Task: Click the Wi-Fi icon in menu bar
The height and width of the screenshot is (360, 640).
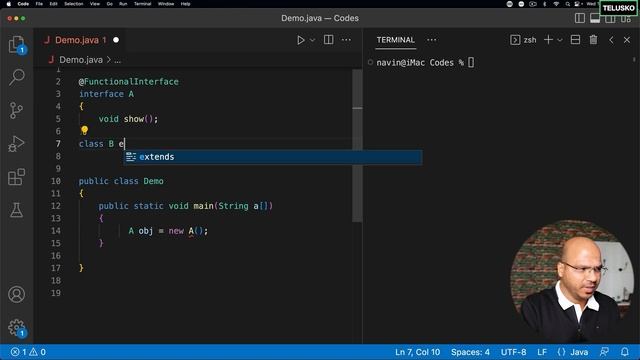Action: pyautogui.click(x=556, y=4)
